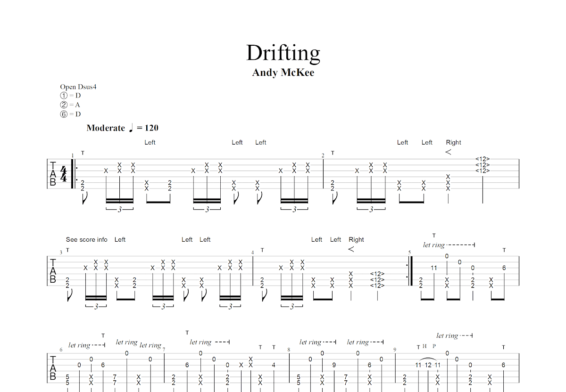Select measure number 7
The width and height of the screenshot is (566, 392).
[x=164, y=350]
